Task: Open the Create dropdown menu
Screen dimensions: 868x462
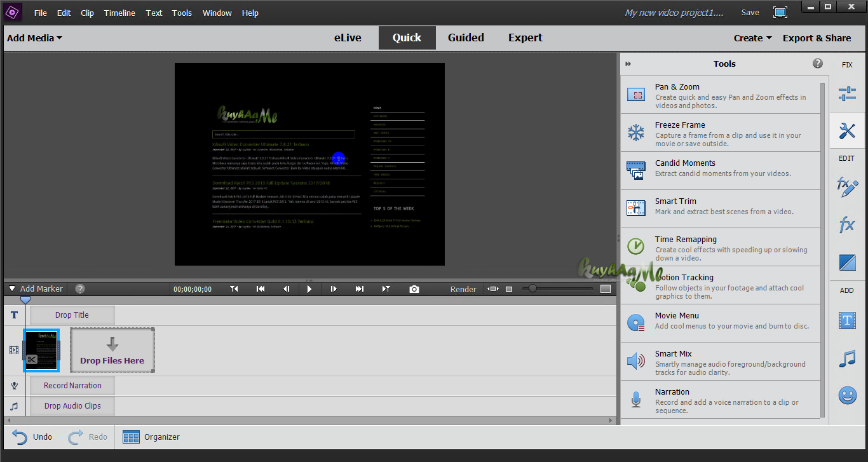Action: pyautogui.click(x=753, y=38)
